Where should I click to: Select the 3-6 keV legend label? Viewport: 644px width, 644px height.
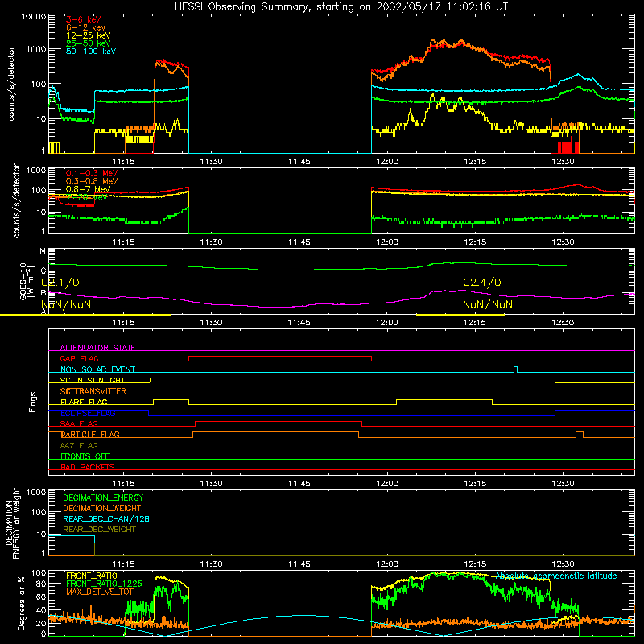point(83,19)
